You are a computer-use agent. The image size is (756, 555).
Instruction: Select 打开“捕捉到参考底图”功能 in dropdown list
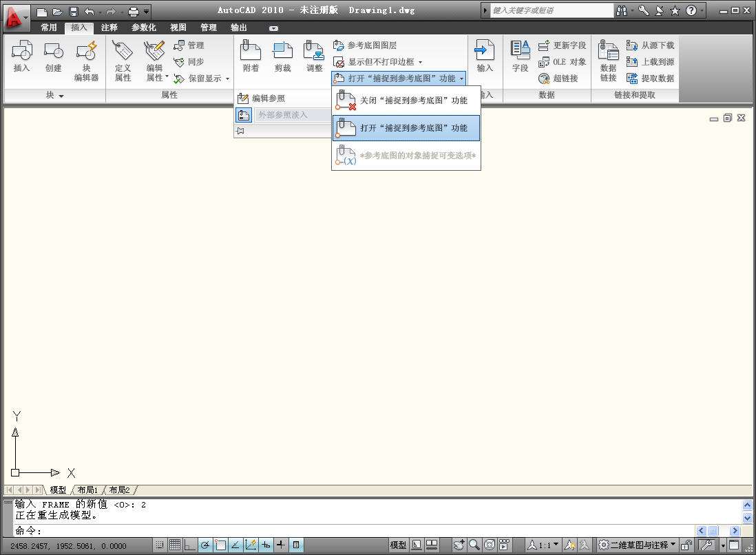[406, 128]
